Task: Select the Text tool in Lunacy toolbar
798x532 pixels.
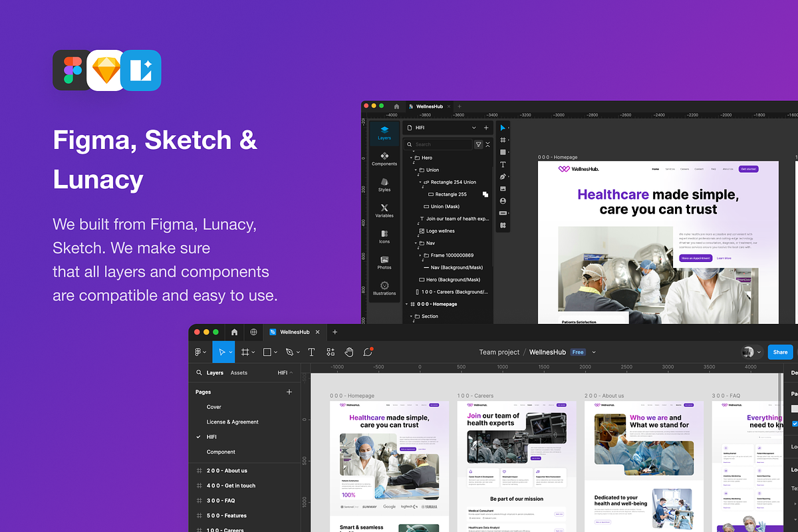Action: (x=503, y=164)
